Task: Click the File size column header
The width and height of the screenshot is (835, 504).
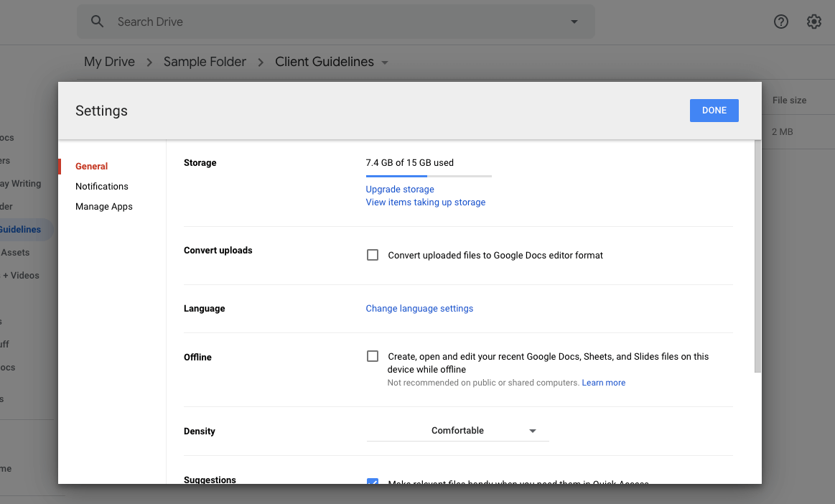Action: click(789, 101)
